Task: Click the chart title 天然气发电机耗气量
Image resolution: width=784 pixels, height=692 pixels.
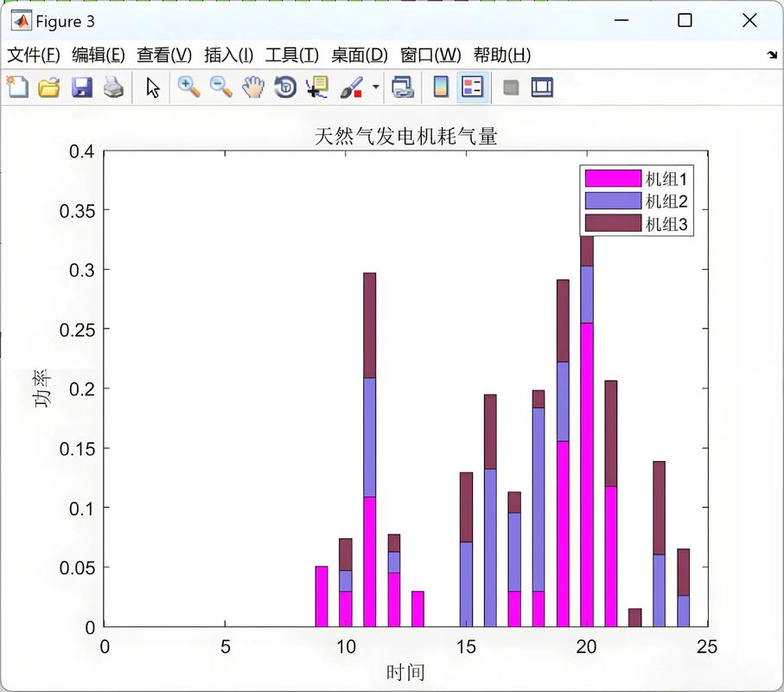Action: 405,137
